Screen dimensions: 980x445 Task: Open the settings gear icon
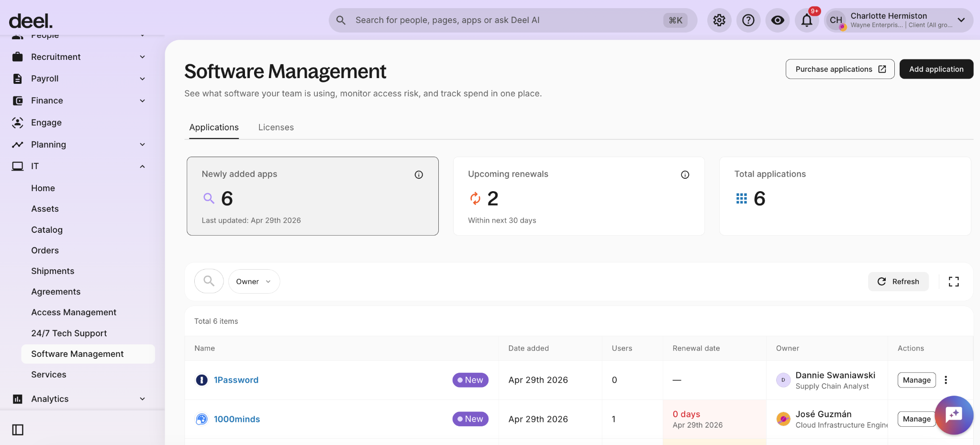pyautogui.click(x=719, y=20)
